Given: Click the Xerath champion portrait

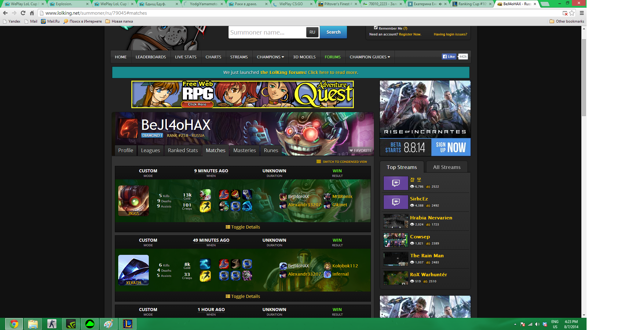Looking at the screenshot, I should tap(134, 270).
